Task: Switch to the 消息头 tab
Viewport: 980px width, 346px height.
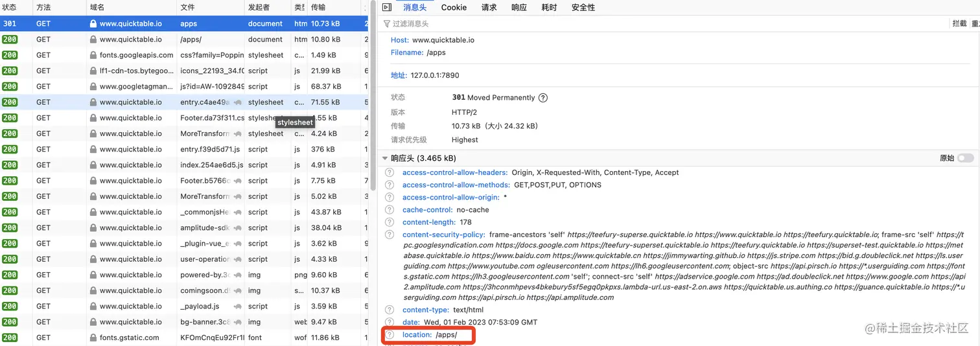Action: click(415, 7)
